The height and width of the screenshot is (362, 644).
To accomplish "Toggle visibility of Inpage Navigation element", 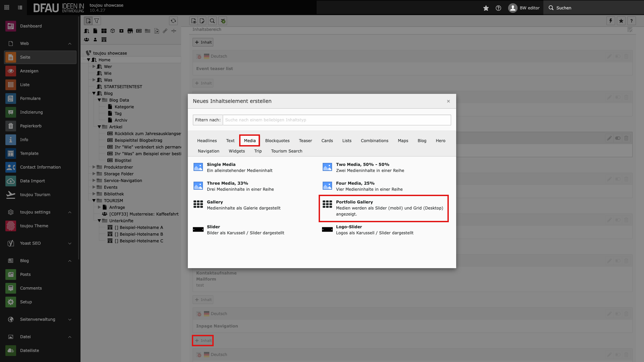I will coord(618,314).
